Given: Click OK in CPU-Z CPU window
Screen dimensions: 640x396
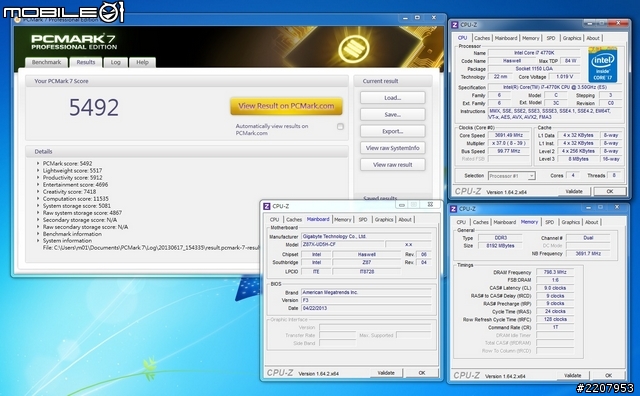Looking at the screenshot, I should coord(610,191).
